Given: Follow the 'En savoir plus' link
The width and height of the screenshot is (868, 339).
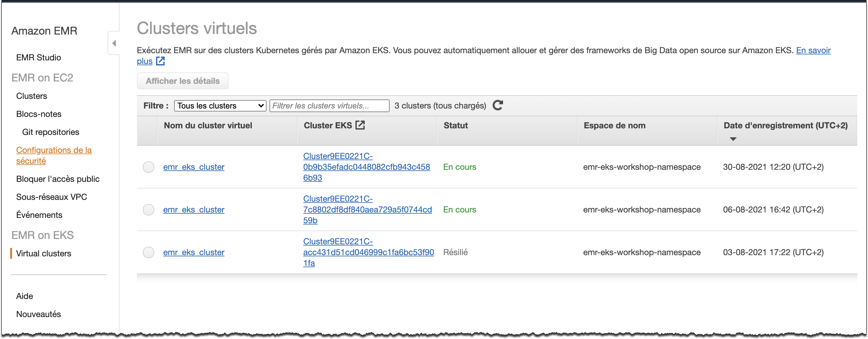Looking at the screenshot, I should (x=484, y=56).
